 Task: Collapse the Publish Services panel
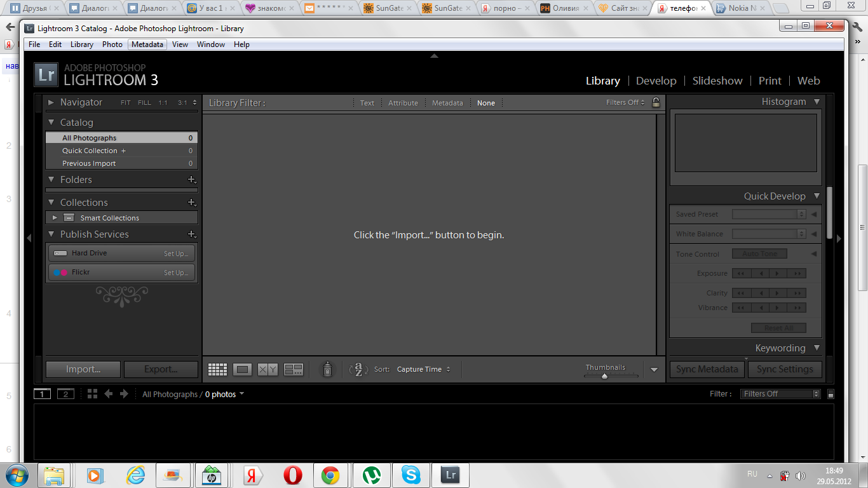tap(51, 234)
